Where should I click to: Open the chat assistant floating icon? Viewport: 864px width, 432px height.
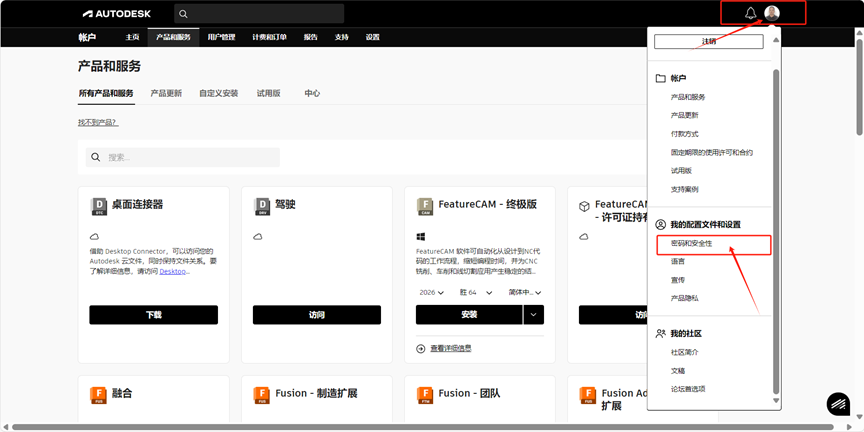[838, 404]
